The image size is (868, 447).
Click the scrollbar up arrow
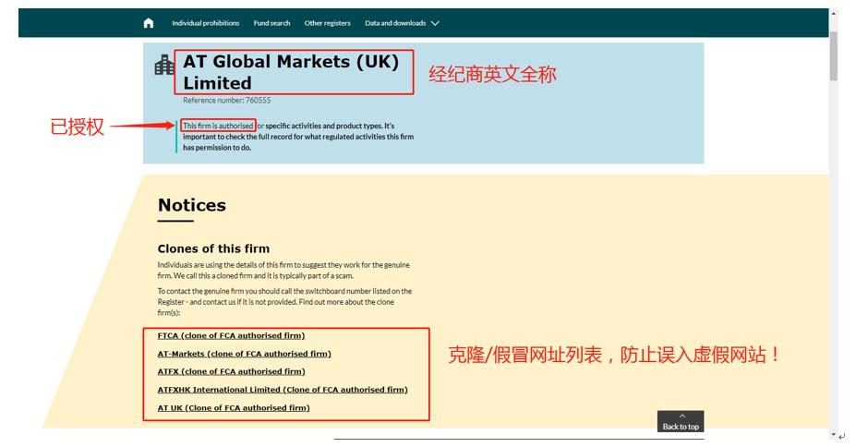pos(833,13)
